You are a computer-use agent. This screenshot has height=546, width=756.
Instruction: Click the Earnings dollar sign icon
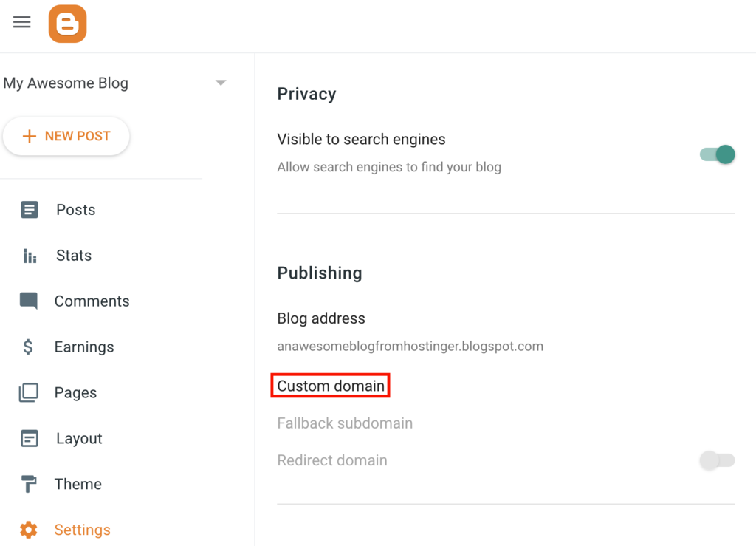coord(30,347)
